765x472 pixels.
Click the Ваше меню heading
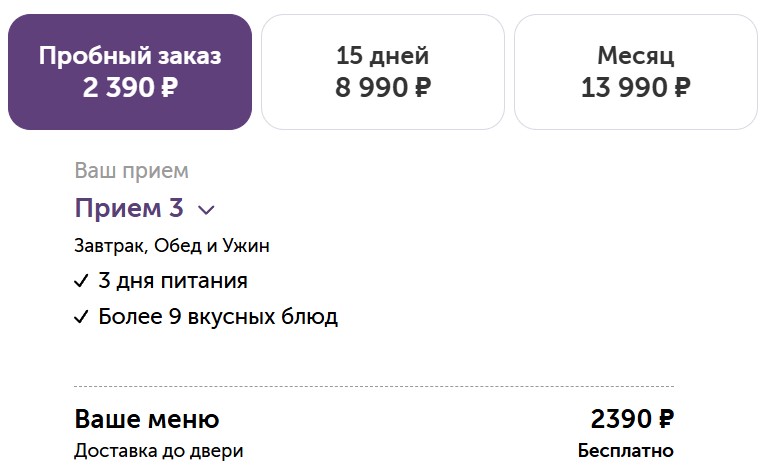coord(147,419)
